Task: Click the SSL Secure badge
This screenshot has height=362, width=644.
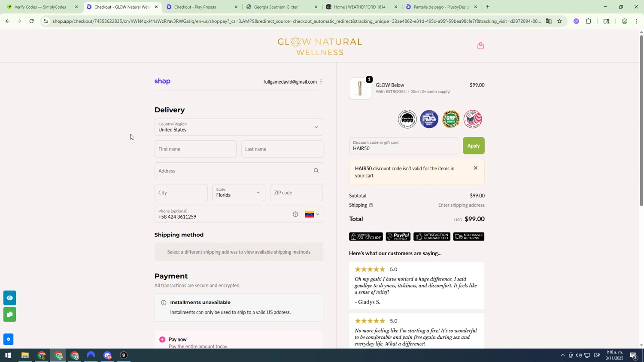Action: (366, 236)
